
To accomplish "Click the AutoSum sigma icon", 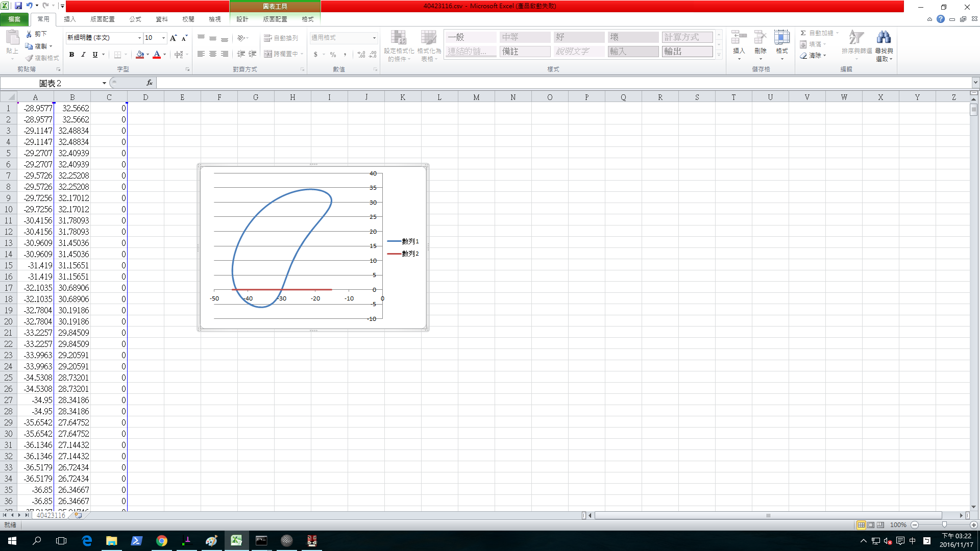I will coord(803,33).
